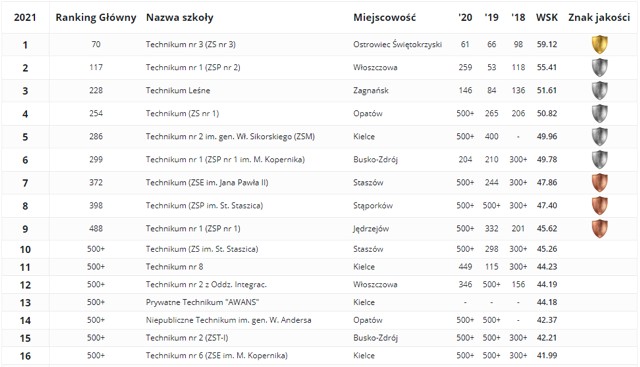The height and width of the screenshot is (367, 640).
Task: Open the Technikum Leśne school entry
Action: coord(178,90)
